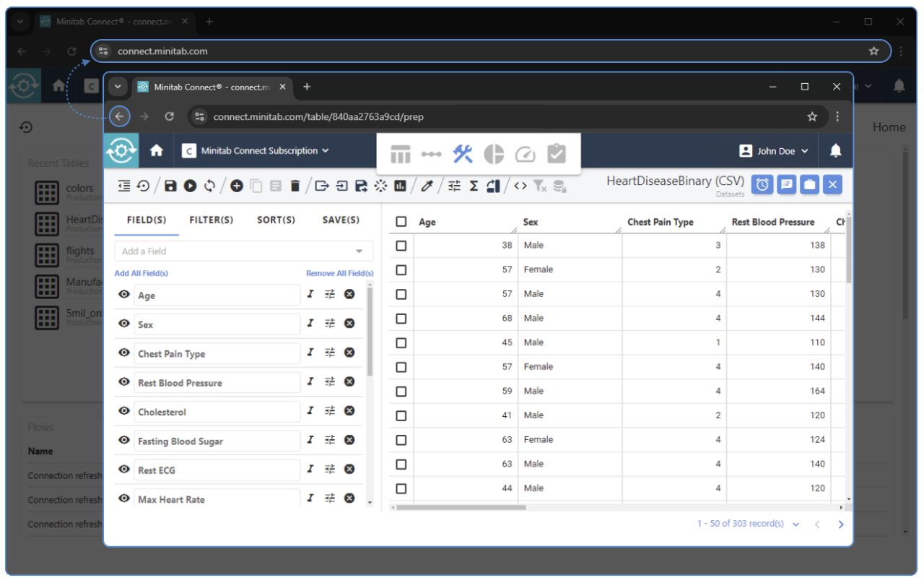
Task: Expand the Add a Field dropdown
Action: (359, 251)
